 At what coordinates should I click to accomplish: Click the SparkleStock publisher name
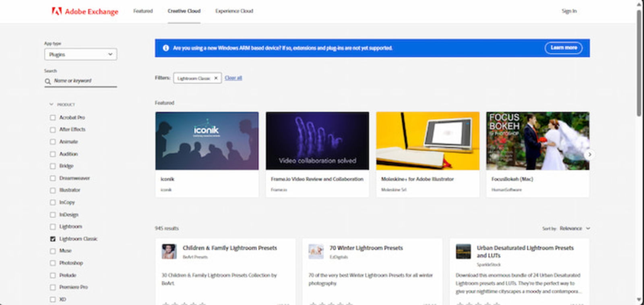[489, 265]
